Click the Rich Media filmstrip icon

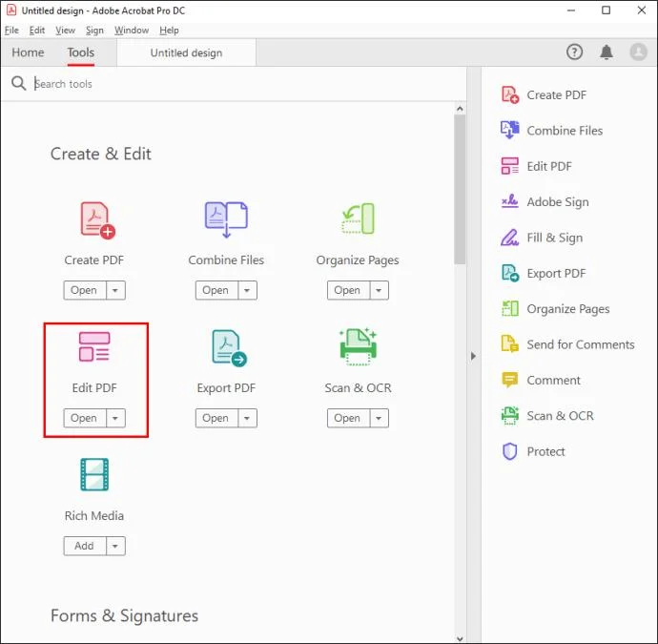[94, 474]
